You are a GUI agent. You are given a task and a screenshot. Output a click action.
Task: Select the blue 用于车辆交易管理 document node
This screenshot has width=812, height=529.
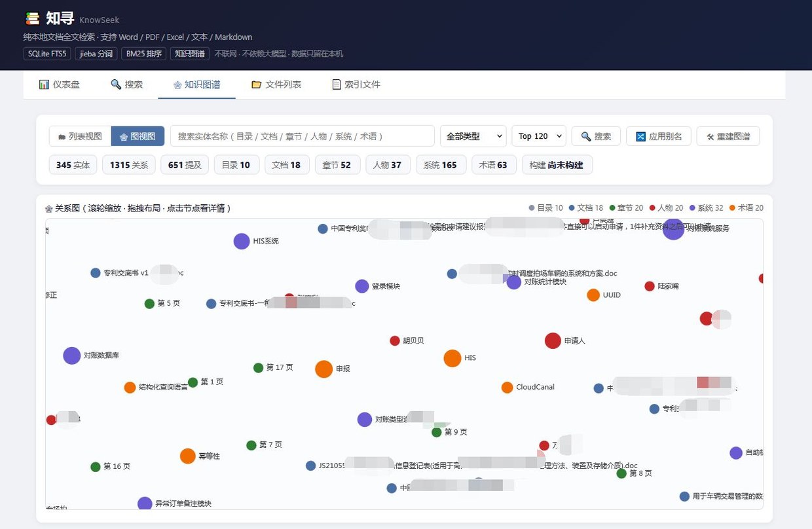click(x=684, y=496)
